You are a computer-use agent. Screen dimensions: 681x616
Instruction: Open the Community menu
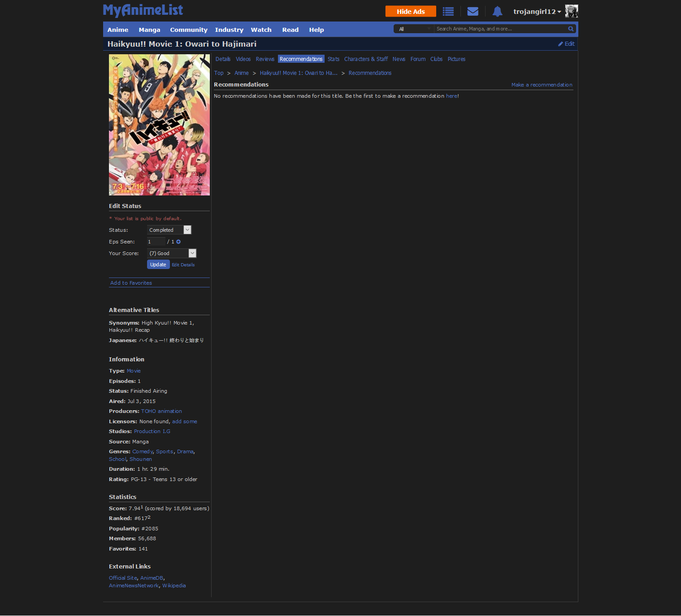(x=189, y=30)
